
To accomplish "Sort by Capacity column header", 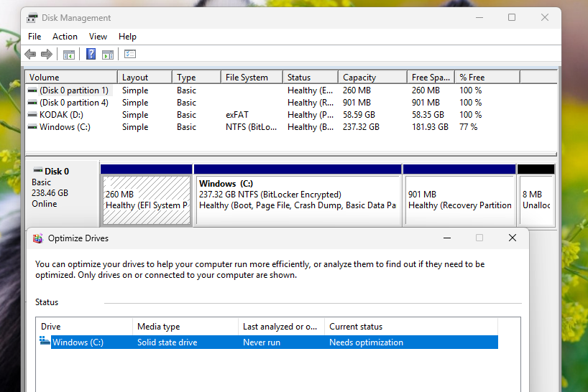I will point(373,78).
